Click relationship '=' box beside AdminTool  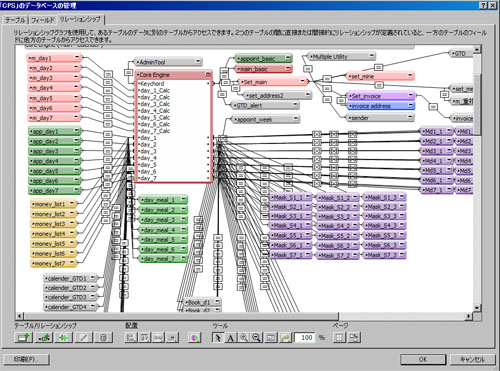[128, 72]
